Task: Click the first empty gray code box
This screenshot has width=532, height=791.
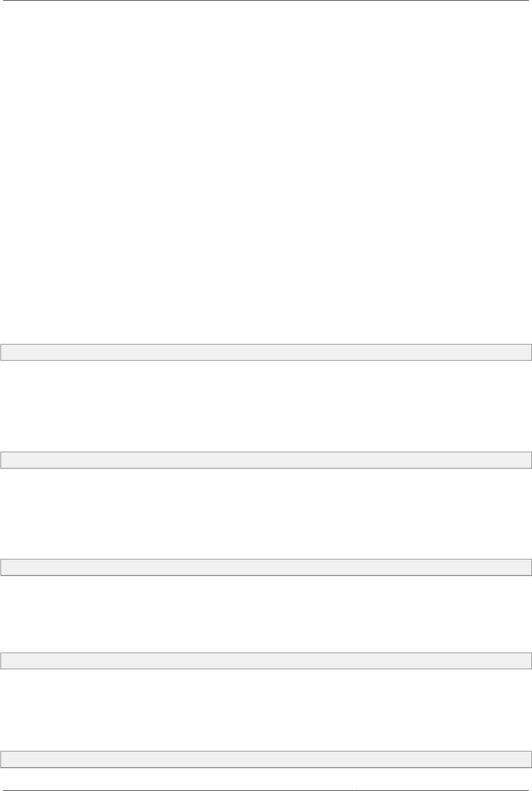Action: (266, 352)
